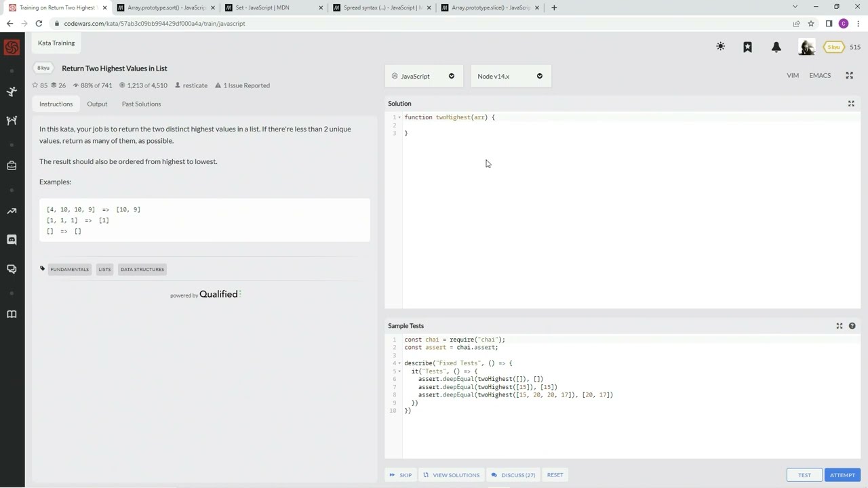Click the browser back arrow
This screenshot has width=868, height=488.
click(9, 24)
